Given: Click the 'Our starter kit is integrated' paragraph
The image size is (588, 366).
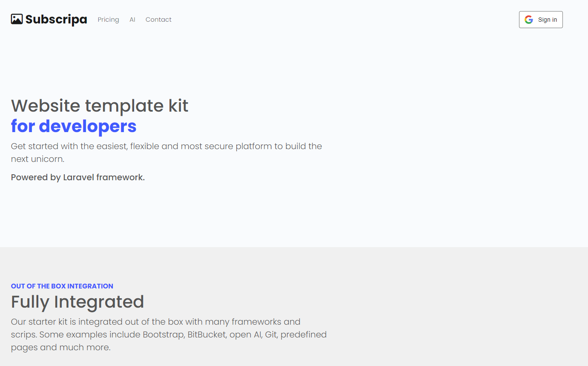Looking at the screenshot, I should 169,334.
